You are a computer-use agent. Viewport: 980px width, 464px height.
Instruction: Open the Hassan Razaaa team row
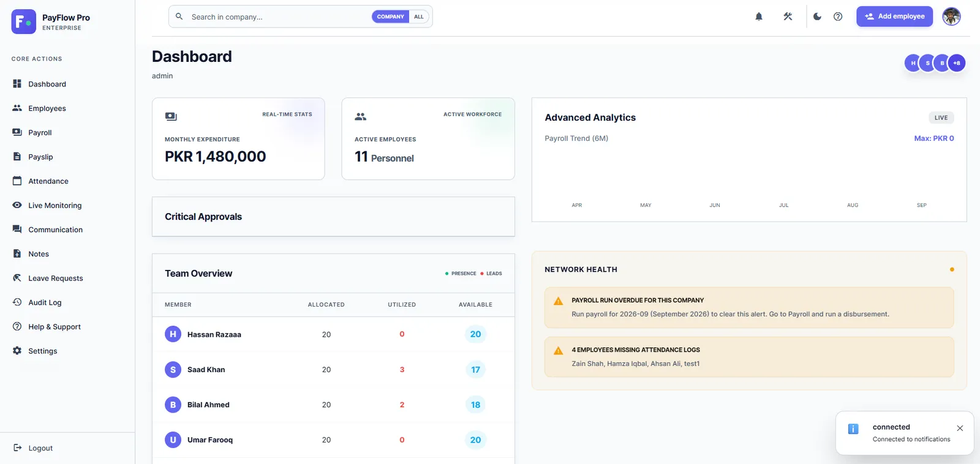pos(333,334)
